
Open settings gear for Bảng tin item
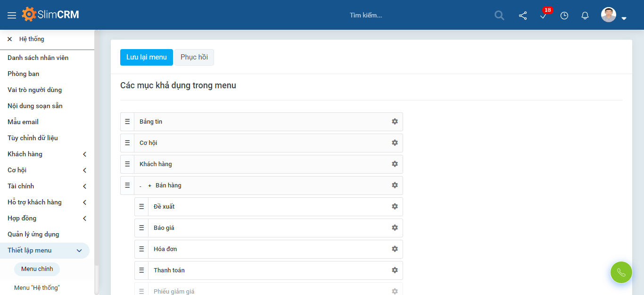click(395, 121)
